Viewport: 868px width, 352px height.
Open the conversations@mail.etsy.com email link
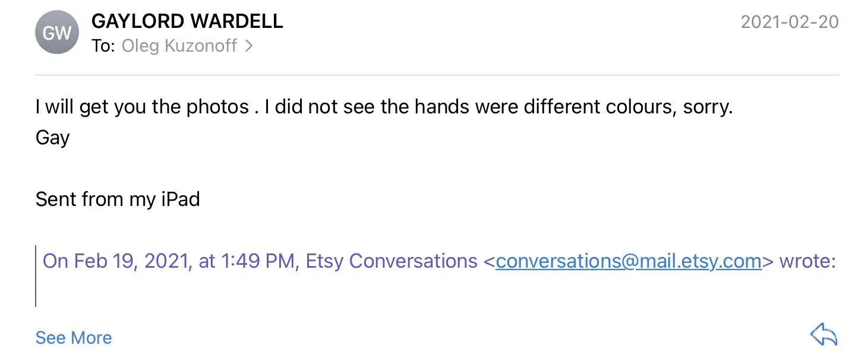pos(629,261)
